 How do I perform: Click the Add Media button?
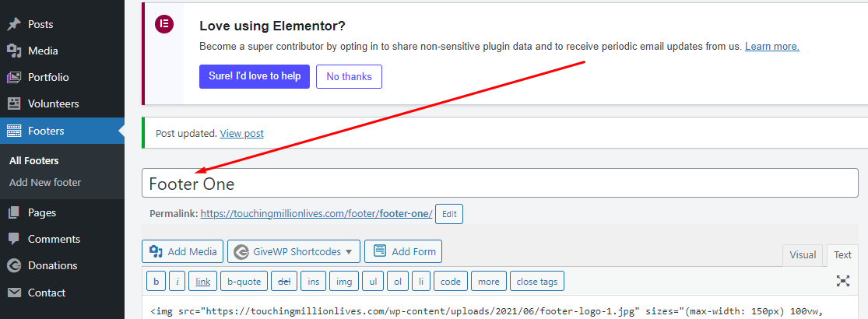click(183, 251)
